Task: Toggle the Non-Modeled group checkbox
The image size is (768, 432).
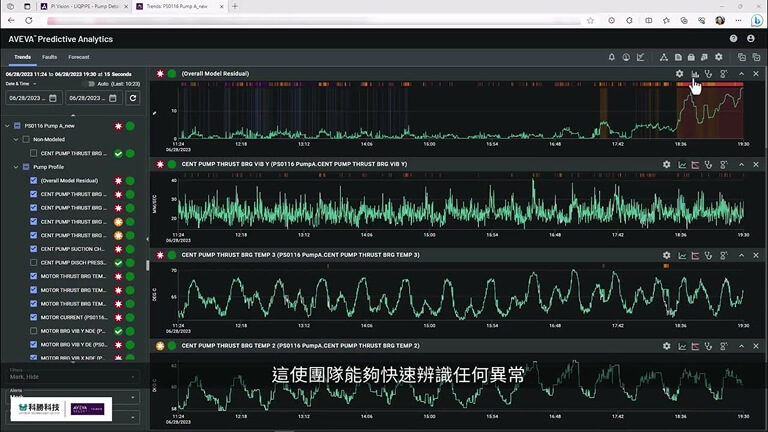Action: [26, 139]
